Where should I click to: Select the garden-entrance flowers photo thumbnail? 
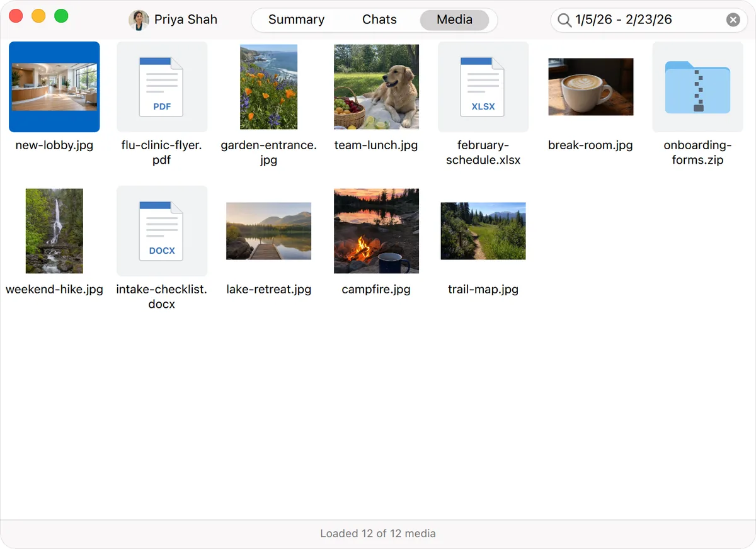click(269, 87)
